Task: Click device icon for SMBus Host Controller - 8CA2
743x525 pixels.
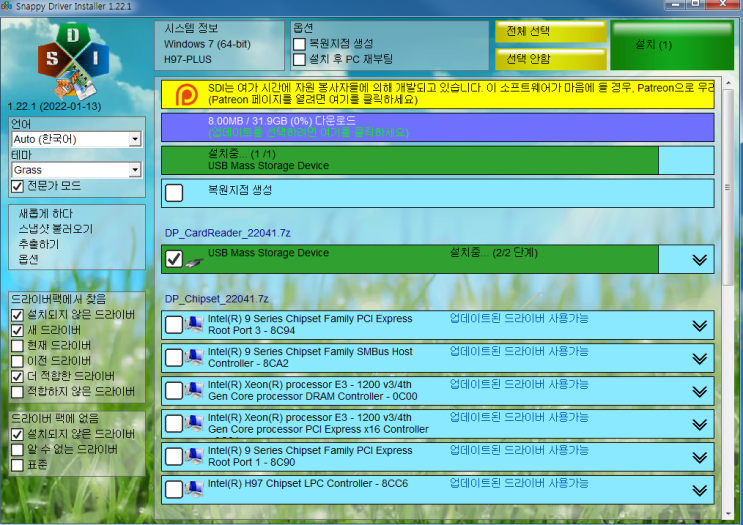Action: [x=194, y=358]
